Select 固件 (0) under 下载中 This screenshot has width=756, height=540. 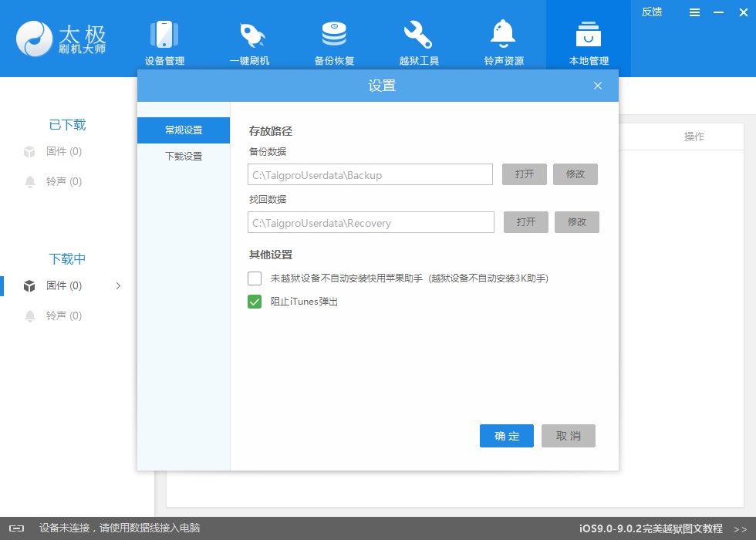click(63, 285)
